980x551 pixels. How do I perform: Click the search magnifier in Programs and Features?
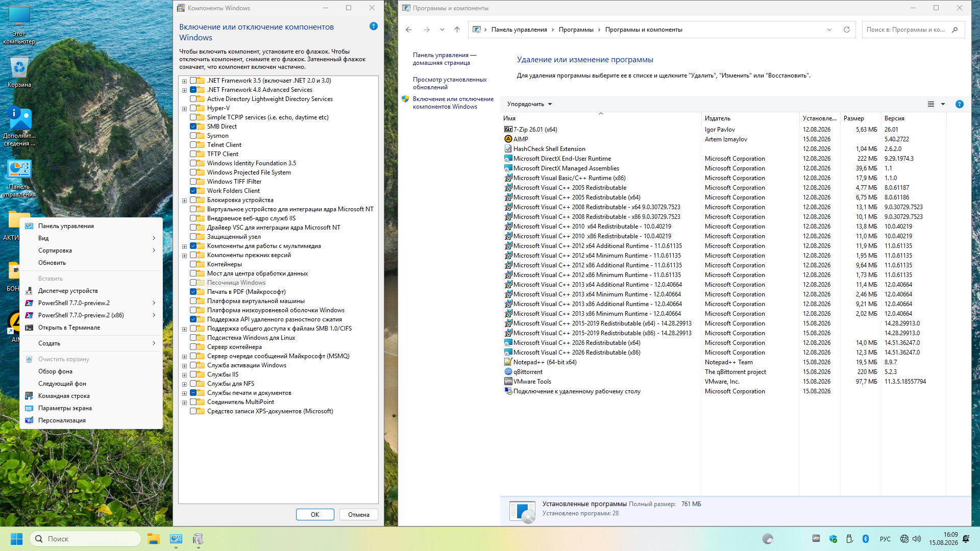955,30
